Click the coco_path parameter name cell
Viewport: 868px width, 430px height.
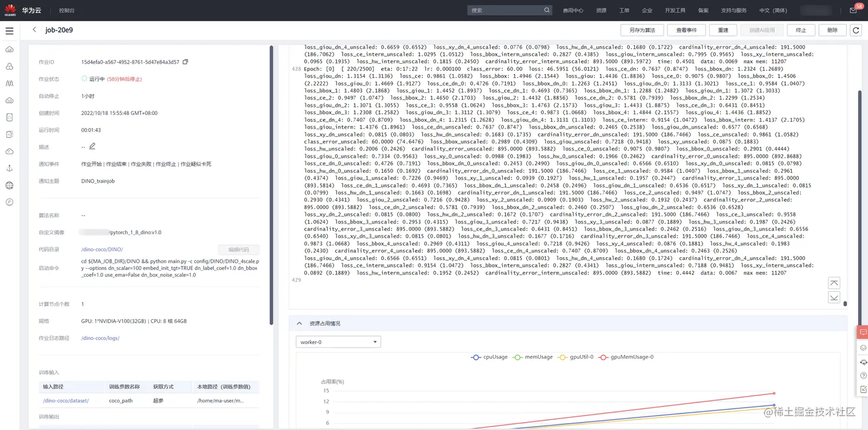[x=121, y=401]
